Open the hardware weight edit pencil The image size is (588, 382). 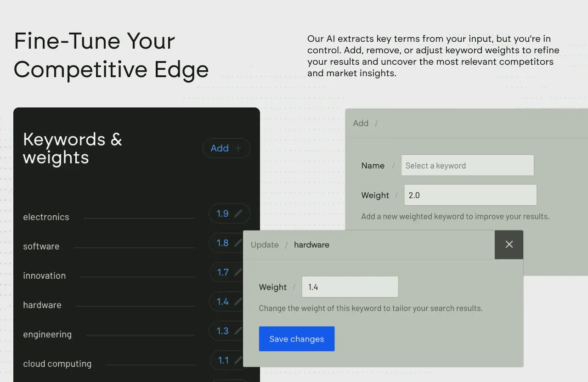[238, 302]
